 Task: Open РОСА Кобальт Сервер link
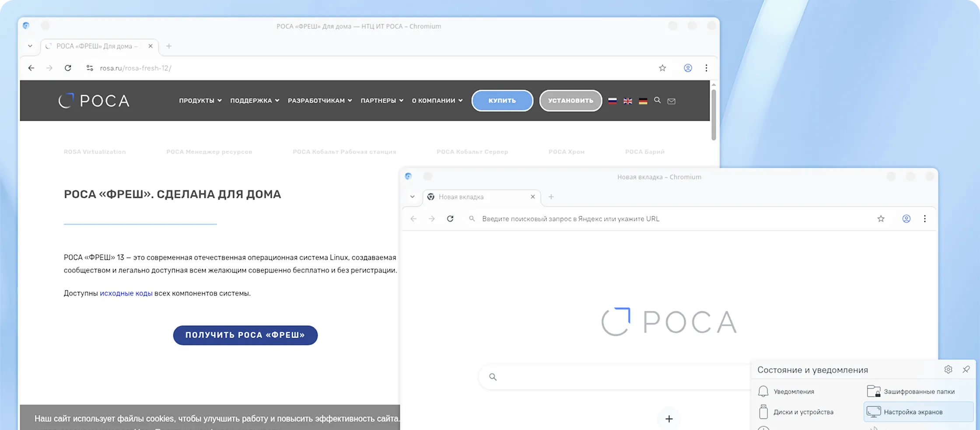coord(472,152)
